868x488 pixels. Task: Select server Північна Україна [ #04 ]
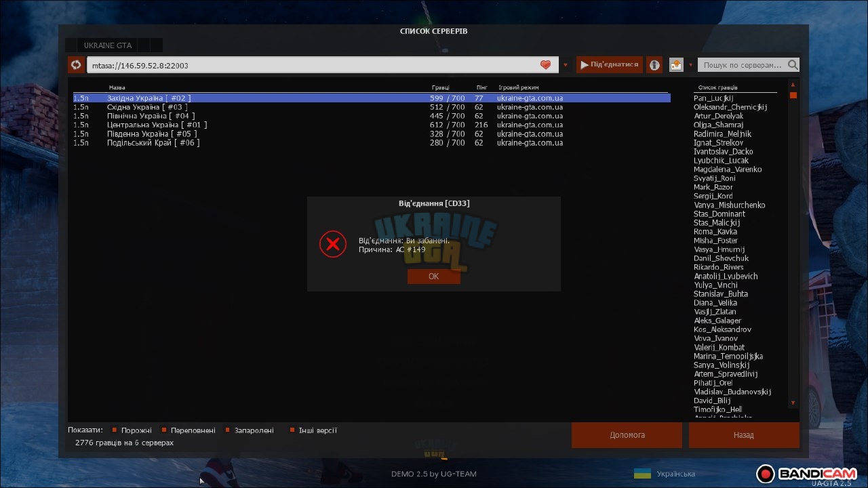(372, 116)
